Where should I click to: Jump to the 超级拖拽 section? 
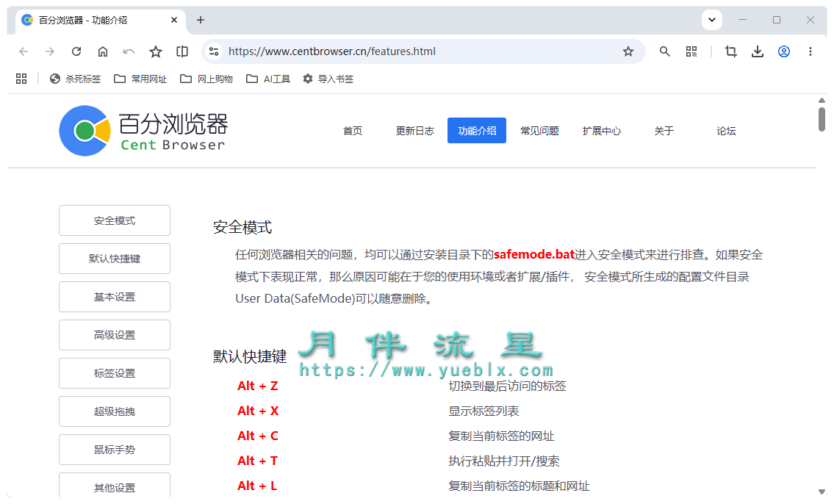pos(115,412)
